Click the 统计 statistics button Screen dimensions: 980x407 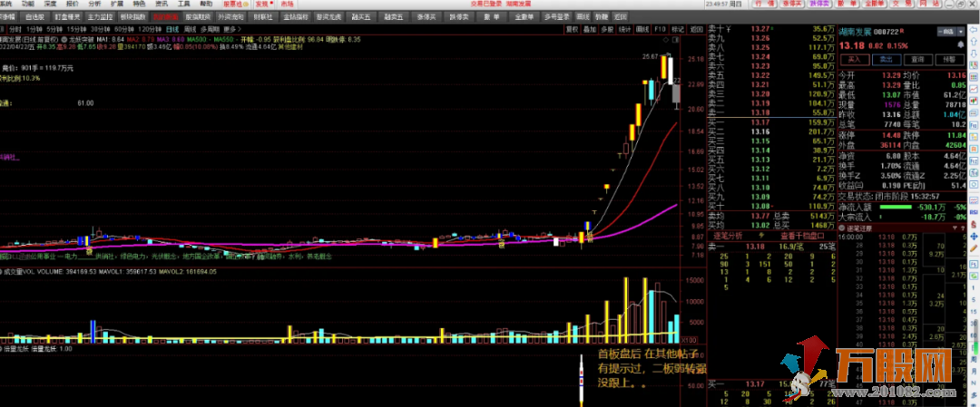624,29
